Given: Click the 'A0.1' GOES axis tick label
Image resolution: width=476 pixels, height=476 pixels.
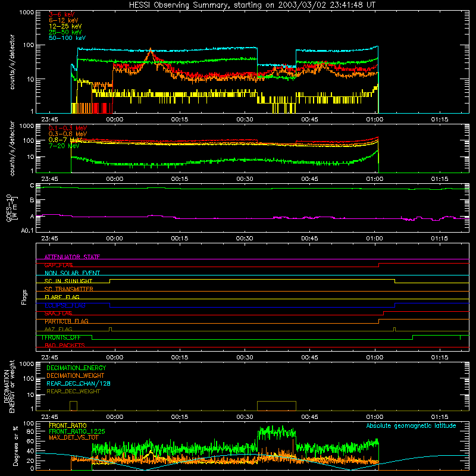Looking at the screenshot, I should tap(27, 230).
